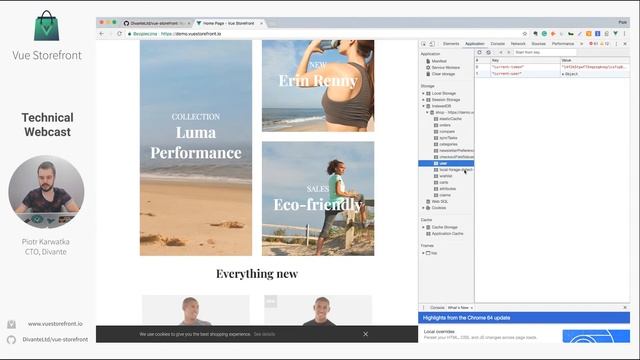Click the Start from key input
This screenshot has width=640, height=360.
point(545,52)
